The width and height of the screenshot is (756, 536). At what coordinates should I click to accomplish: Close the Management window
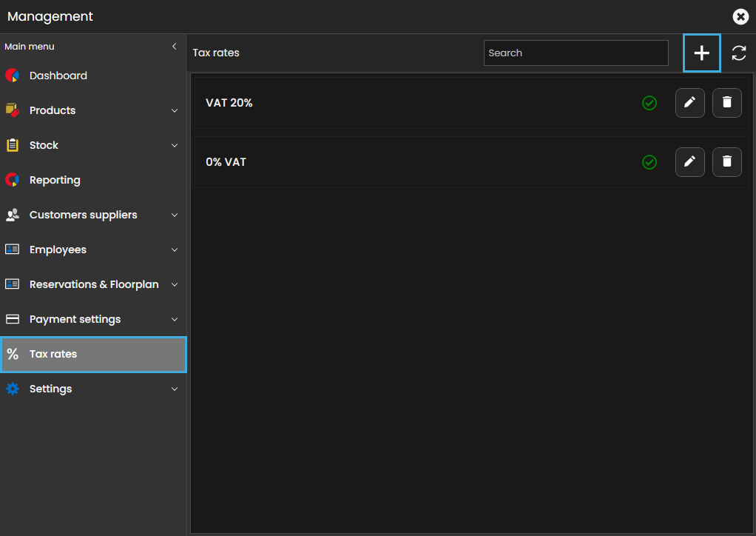[x=740, y=16]
